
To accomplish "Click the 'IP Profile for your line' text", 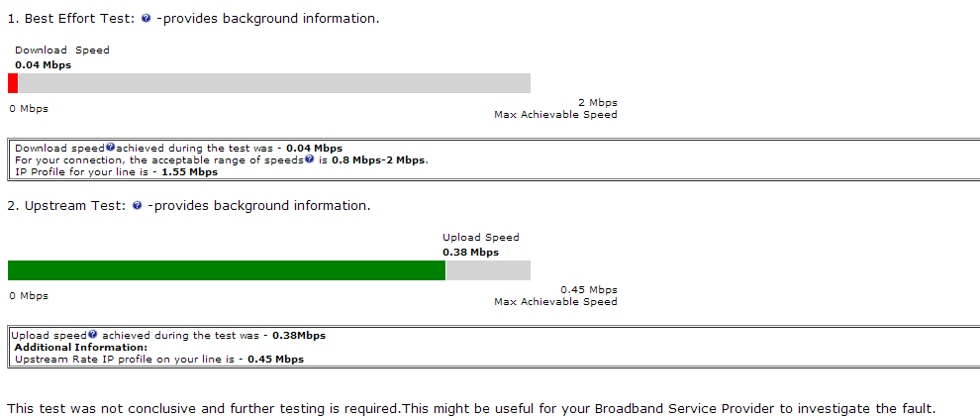I will coord(82,172).
